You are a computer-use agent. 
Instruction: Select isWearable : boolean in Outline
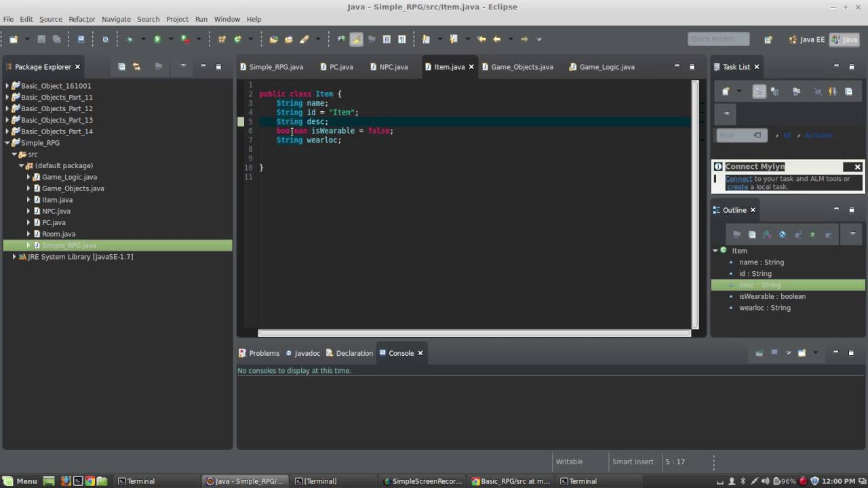[772, 296]
